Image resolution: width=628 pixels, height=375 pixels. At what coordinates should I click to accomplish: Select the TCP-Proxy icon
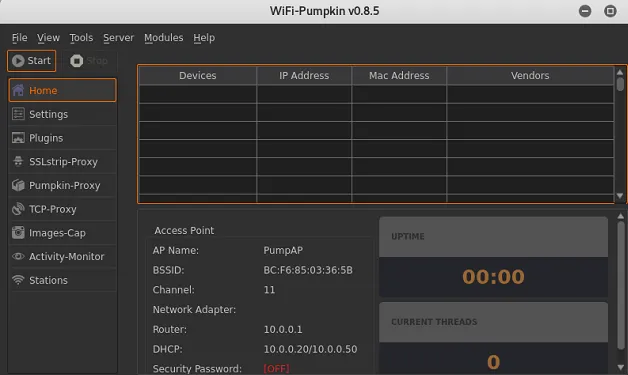[x=18, y=209]
